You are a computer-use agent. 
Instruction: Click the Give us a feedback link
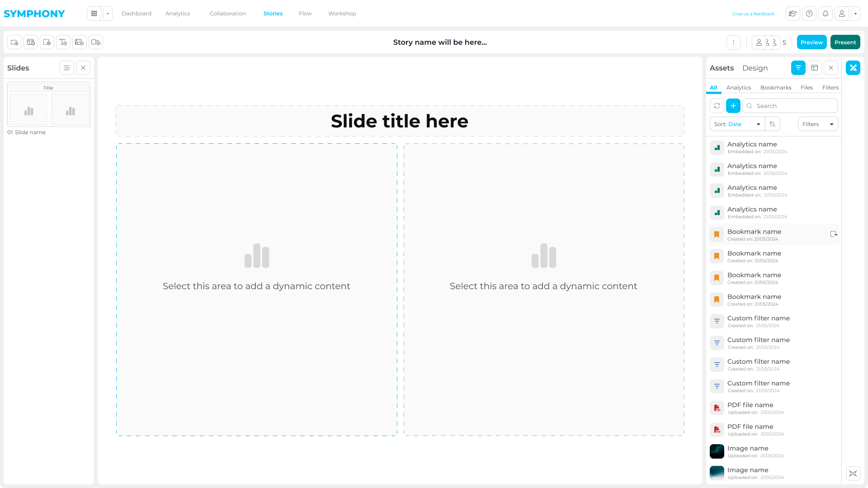pos(753,14)
